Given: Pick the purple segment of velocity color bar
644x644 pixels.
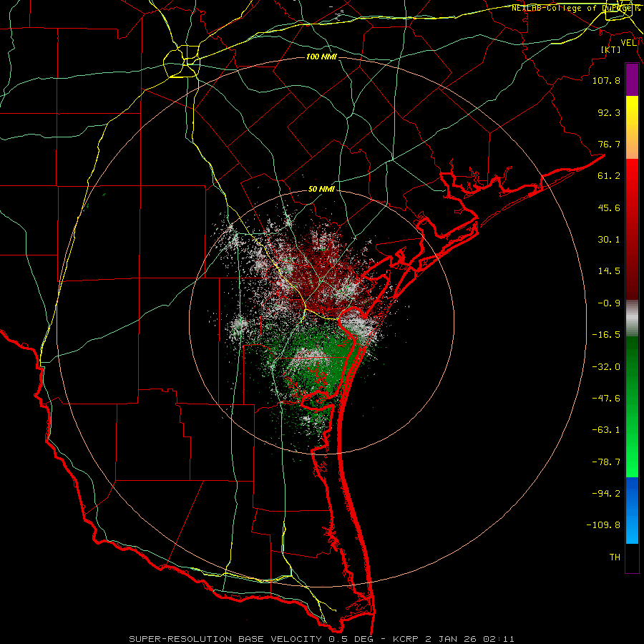Looking at the screenshot, I should click(x=632, y=79).
